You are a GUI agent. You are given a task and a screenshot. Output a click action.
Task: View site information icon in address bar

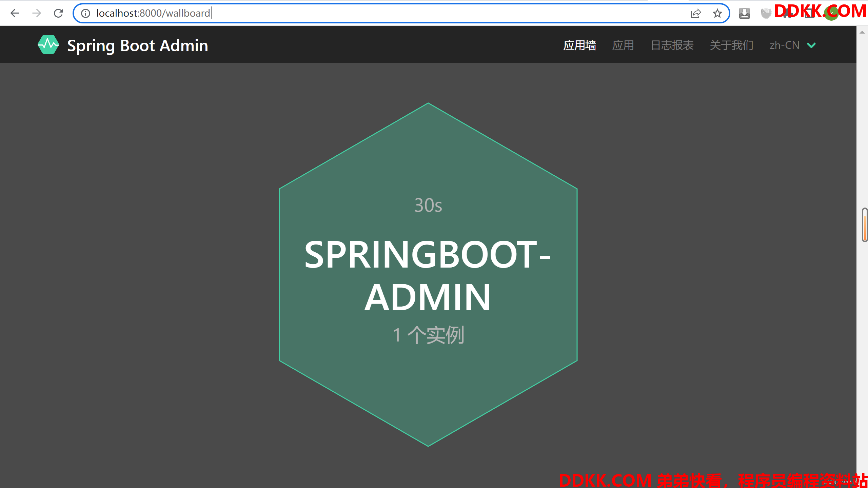click(85, 13)
